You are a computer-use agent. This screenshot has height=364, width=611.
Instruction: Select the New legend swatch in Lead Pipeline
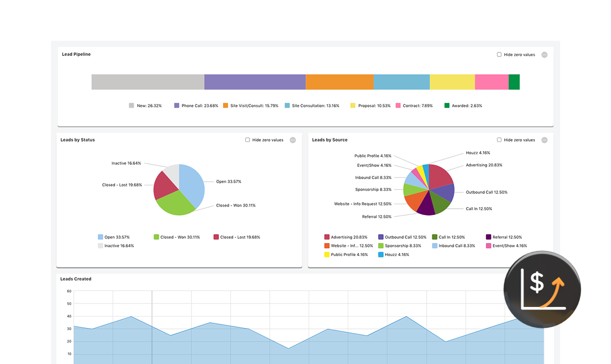[x=130, y=105]
